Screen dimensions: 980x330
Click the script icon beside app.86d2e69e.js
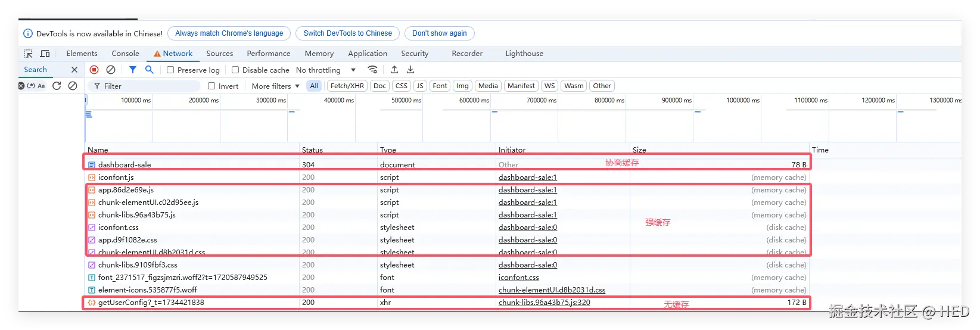[x=92, y=190]
